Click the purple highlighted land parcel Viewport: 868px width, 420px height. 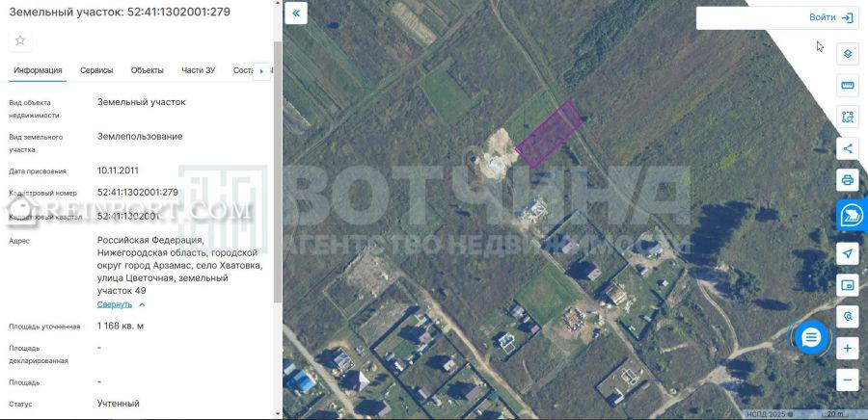pyautogui.click(x=549, y=133)
